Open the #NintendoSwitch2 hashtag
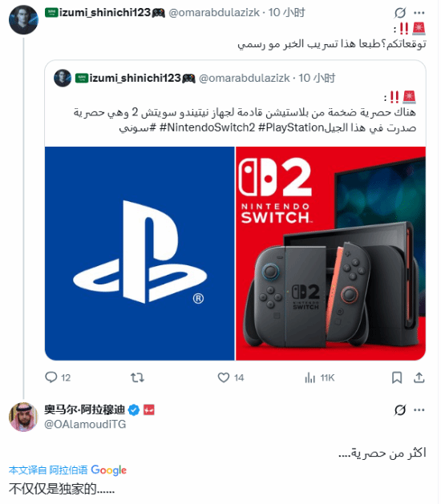Image resolution: width=441 pixels, height=504 pixels. (x=207, y=127)
